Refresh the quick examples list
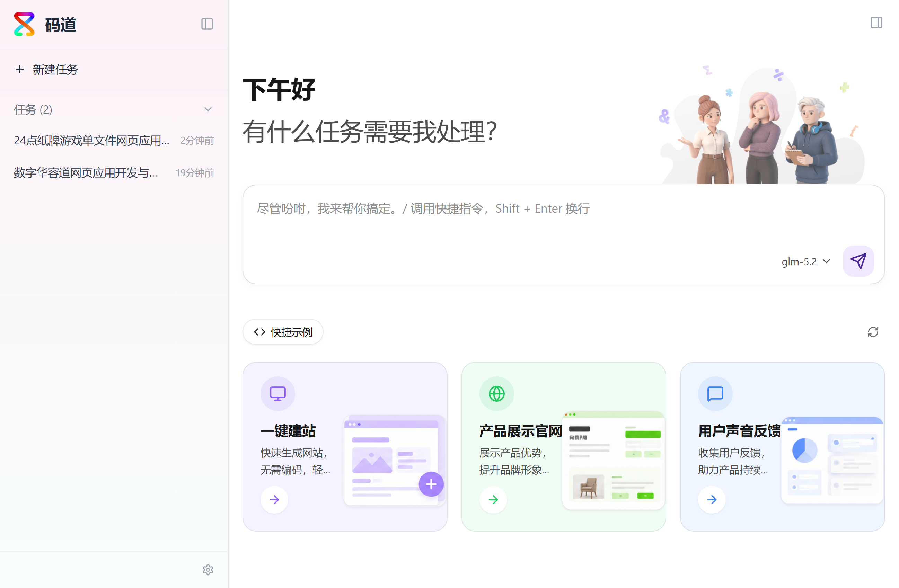899x588 pixels. point(873,332)
